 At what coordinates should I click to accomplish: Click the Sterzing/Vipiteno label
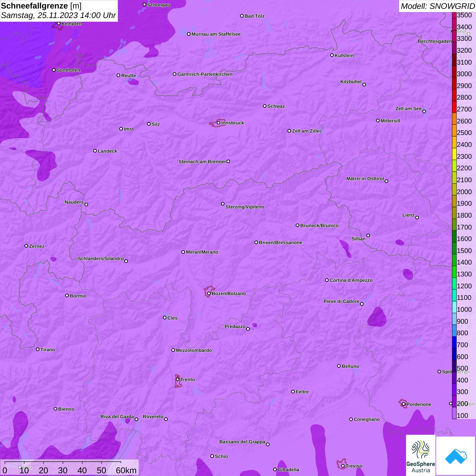[x=245, y=207]
